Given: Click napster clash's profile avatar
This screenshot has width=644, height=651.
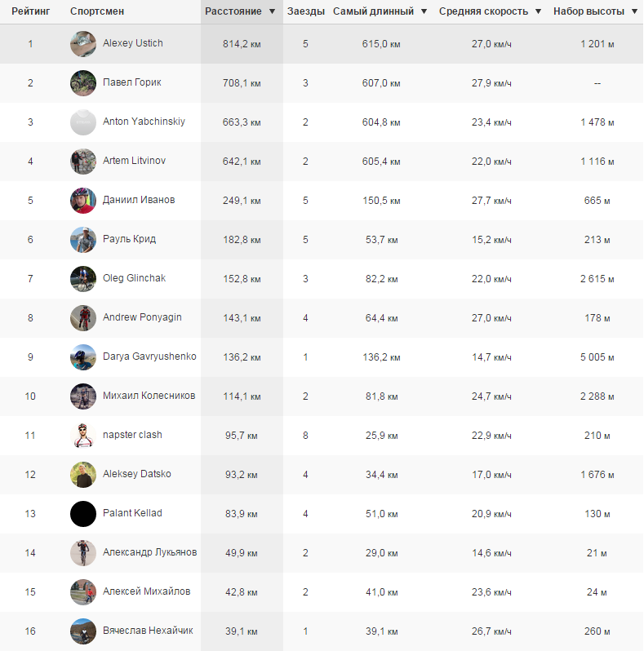Looking at the screenshot, I should [83, 436].
